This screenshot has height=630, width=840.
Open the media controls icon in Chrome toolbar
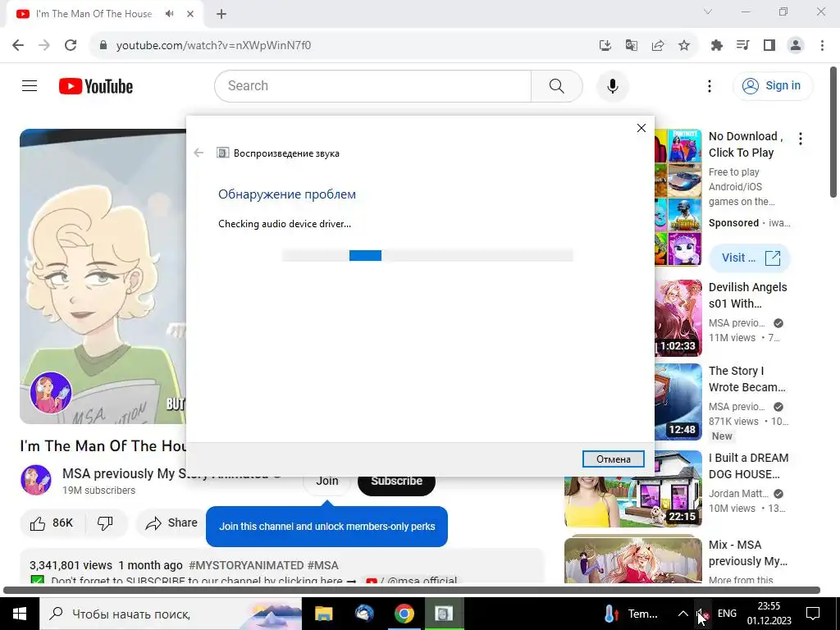pos(742,45)
